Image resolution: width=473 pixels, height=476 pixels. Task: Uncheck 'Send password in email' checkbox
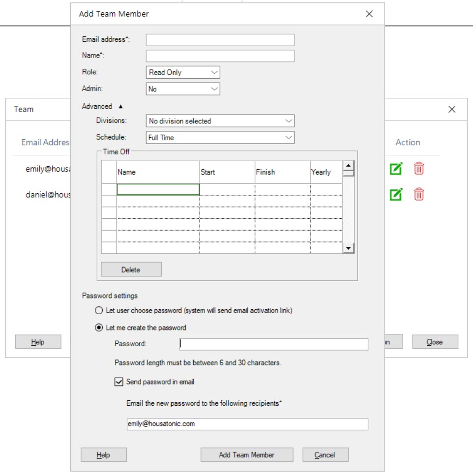[118, 382]
